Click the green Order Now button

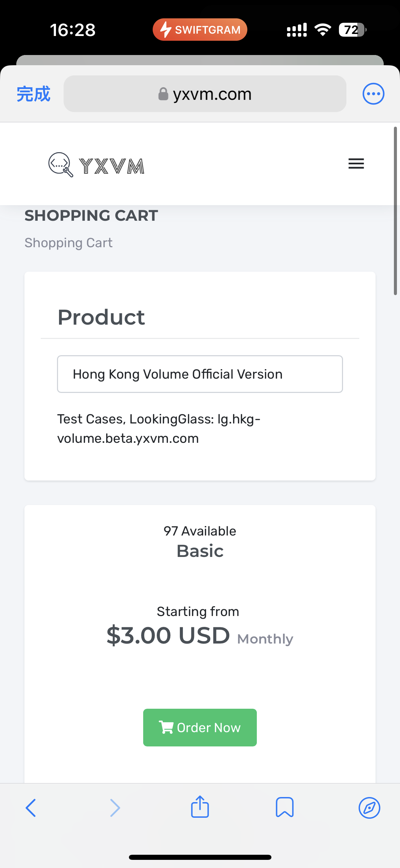pyautogui.click(x=200, y=727)
